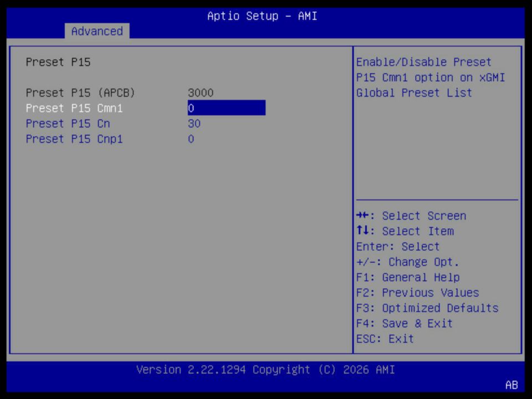
Task: Open the Advanced tab
Action: [x=97, y=31]
